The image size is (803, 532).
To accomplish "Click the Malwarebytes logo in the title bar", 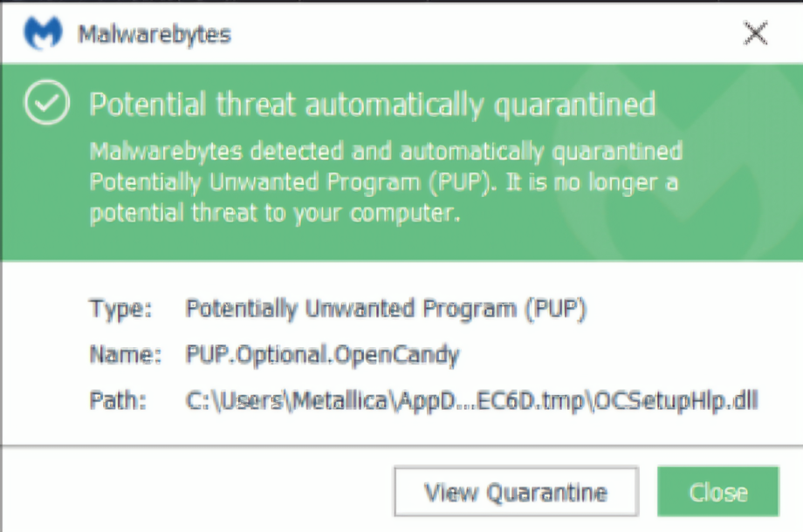I will coord(41,34).
